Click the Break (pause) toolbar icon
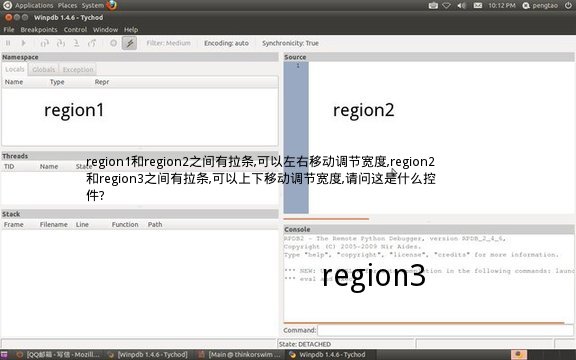576x360 pixels. click(x=8, y=43)
